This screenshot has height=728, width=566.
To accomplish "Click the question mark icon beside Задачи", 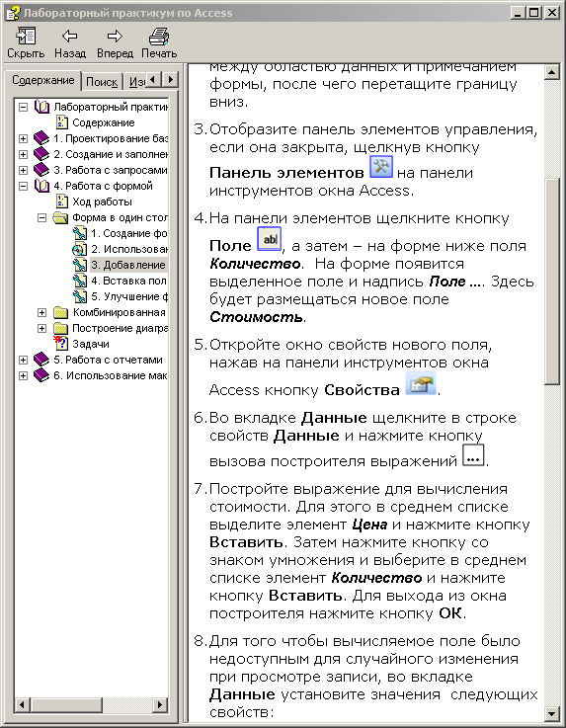I will [61, 344].
